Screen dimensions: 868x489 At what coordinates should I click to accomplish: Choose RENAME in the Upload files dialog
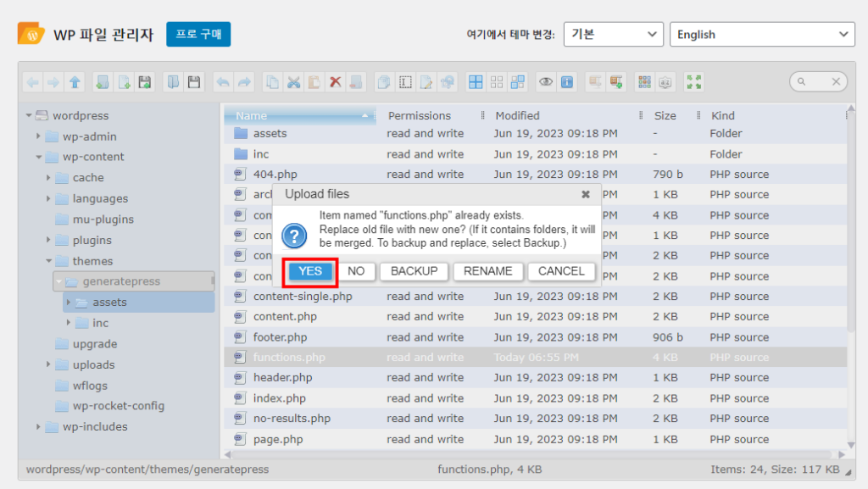tap(487, 271)
